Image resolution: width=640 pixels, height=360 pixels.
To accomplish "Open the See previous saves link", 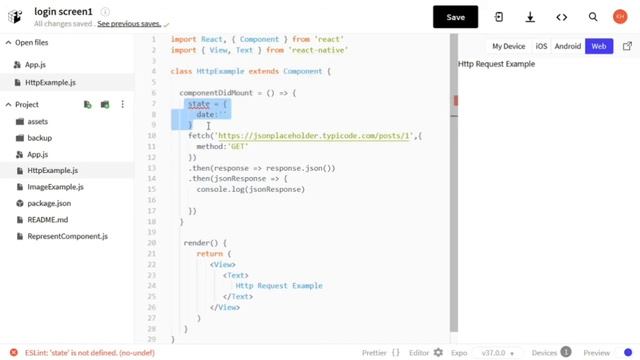I will (129, 24).
